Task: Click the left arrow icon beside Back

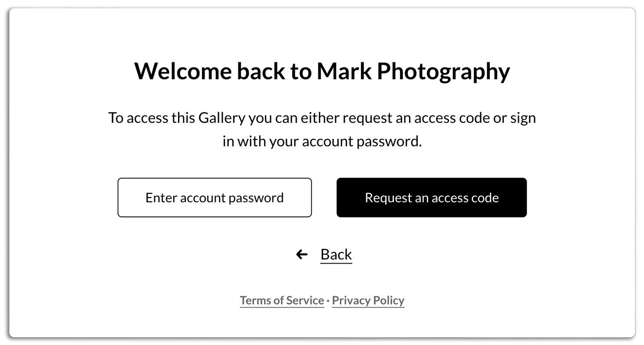Action: (x=302, y=254)
